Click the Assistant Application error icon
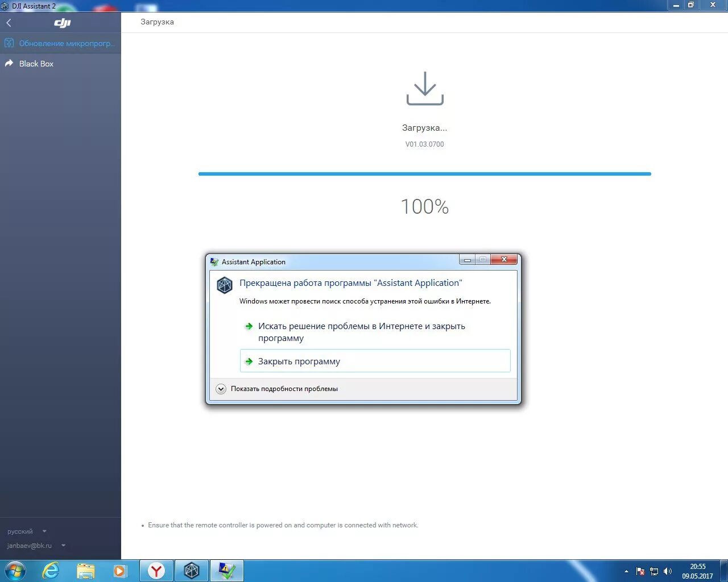728x582 pixels. 225,285
